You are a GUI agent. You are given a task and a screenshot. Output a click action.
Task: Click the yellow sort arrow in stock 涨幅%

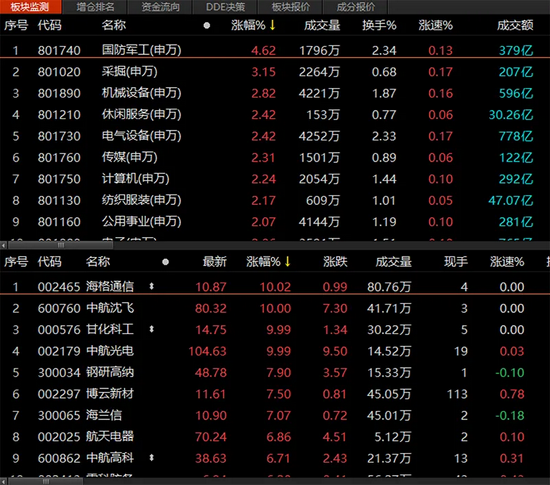(x=288, y=261)
